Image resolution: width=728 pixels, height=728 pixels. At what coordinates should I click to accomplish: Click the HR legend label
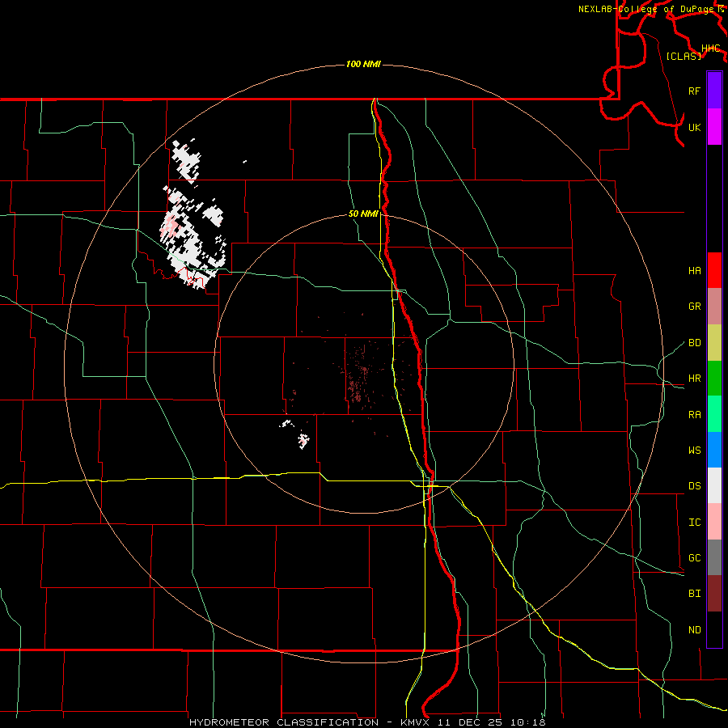(x=694, y=379)
